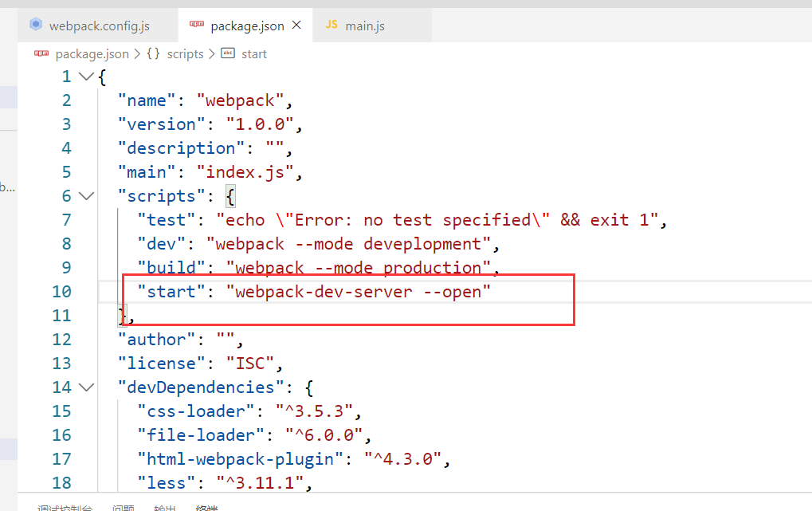Image resolution: width=812 pixels, height=511 pixels.
Task: Click the npm icon on package.json tab
Action: click(196, 26)
